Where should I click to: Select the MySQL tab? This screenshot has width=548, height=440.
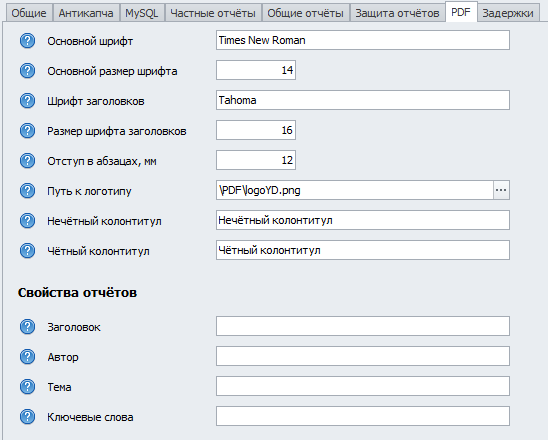click(x=142, y=13)
